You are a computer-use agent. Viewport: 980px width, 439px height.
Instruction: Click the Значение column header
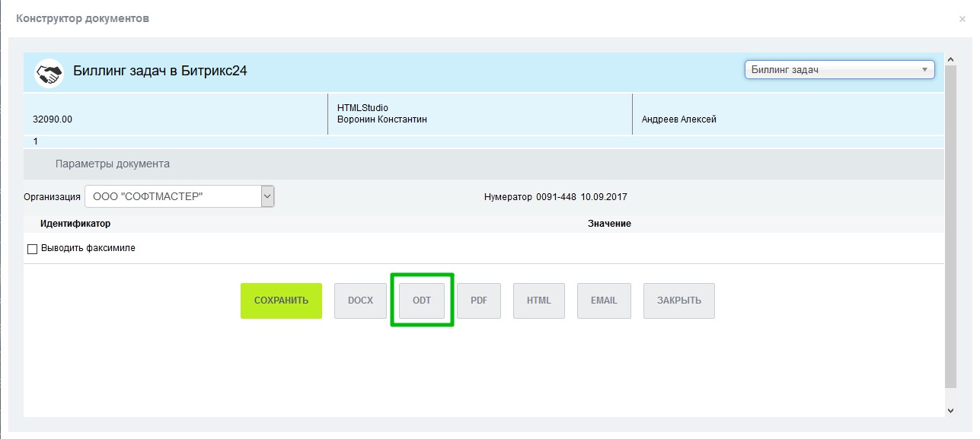(x=609, y=224)
